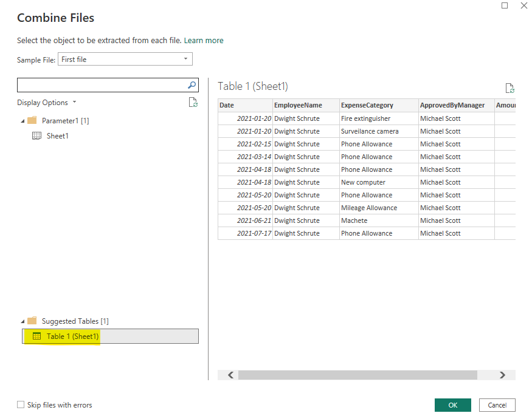Screen dimensions: 532x413
Task: Close the Combine Files dialog
Action: [524, 5]
